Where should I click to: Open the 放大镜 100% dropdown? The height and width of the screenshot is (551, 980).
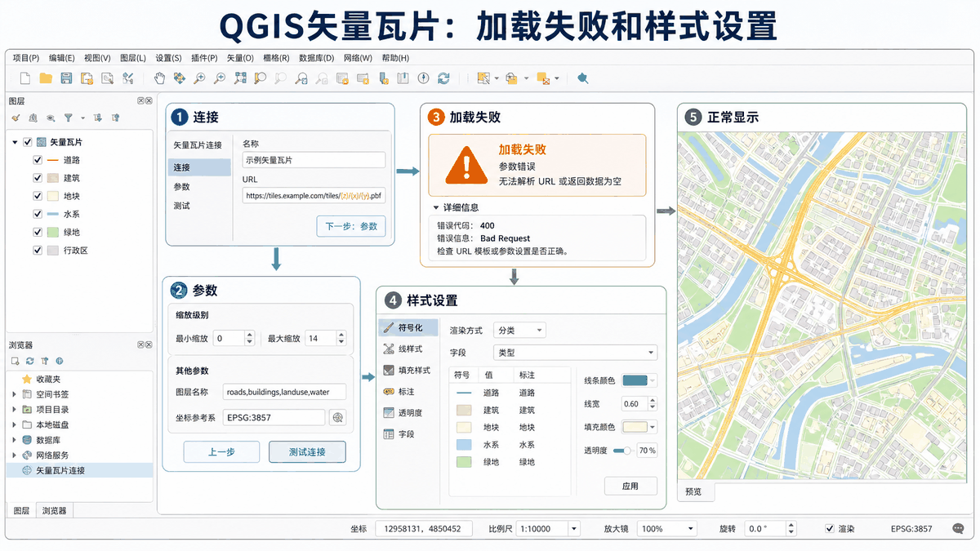pos(666,529)
